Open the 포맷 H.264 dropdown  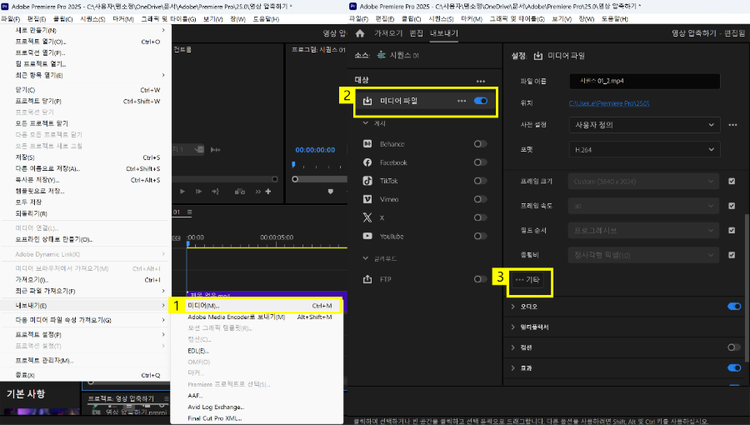pyautogui.click(x=644, y=150)
